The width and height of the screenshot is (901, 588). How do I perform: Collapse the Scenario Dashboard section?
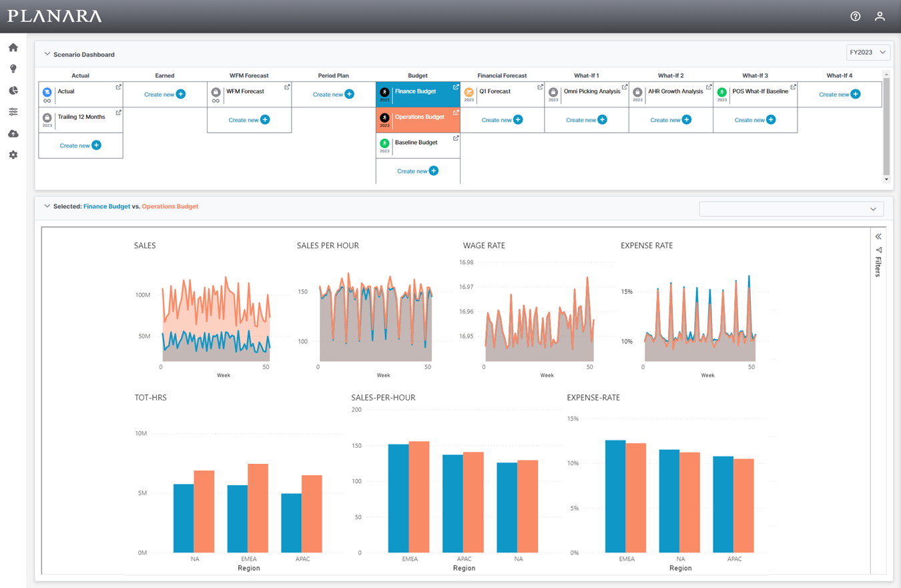(x=47, y=54)
